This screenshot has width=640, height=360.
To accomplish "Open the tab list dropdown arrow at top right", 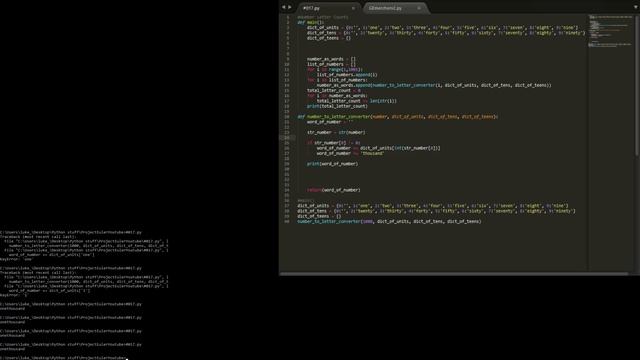I will (x=636, y=7).
